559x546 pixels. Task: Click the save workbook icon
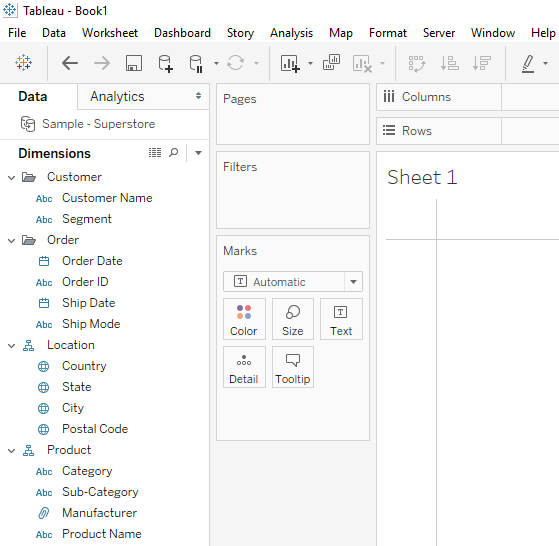click(134, 63)
